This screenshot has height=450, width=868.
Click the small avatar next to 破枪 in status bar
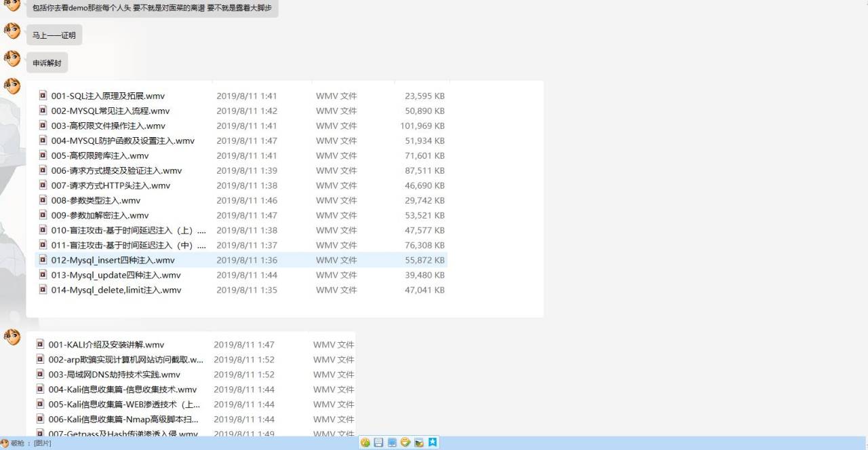[x=5, y=443]
